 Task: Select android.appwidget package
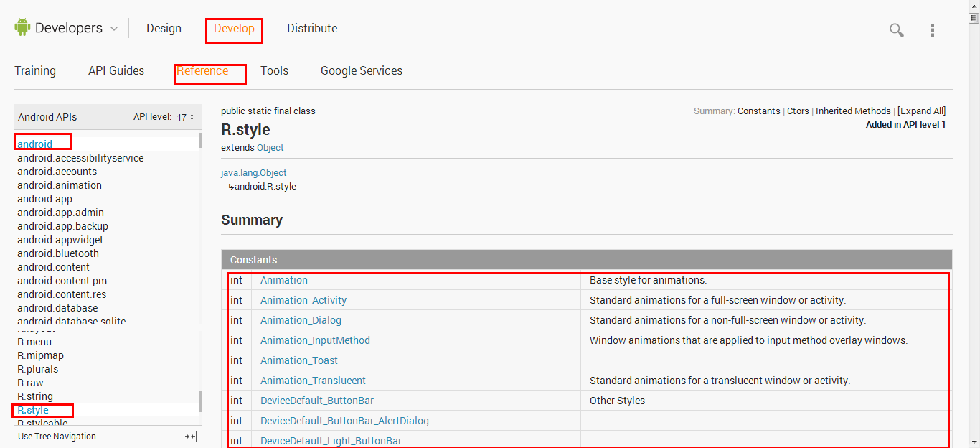coord(60,240)
